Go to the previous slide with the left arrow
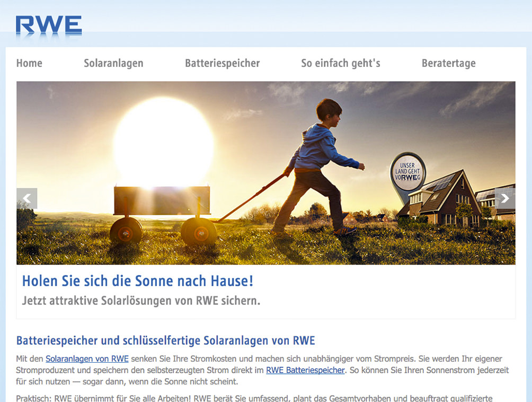 pos(27,198)
